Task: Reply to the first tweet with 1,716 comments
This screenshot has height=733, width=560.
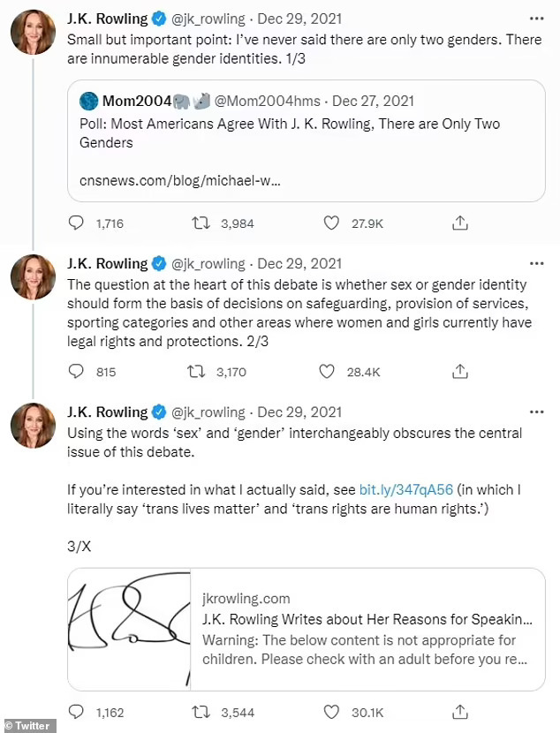Action: tap(76, 223)
